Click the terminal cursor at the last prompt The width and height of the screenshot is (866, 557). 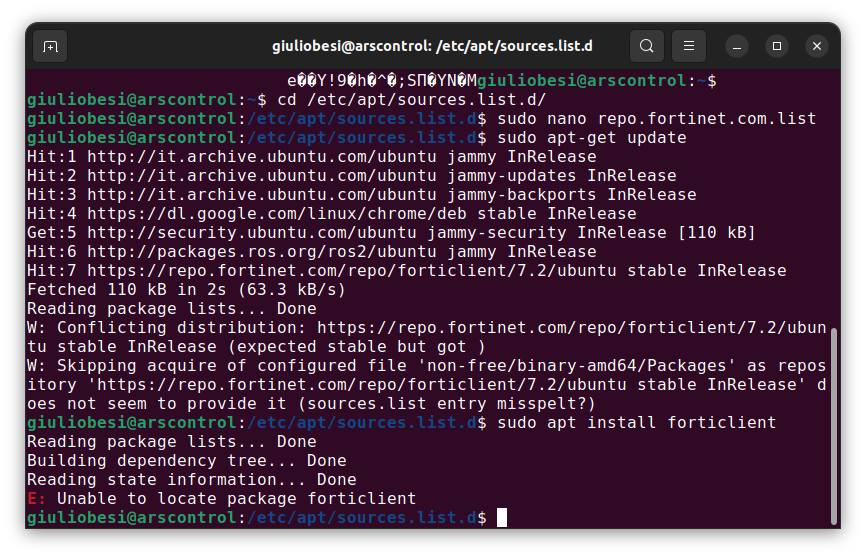pyautogui.click(x=501, y=518)
